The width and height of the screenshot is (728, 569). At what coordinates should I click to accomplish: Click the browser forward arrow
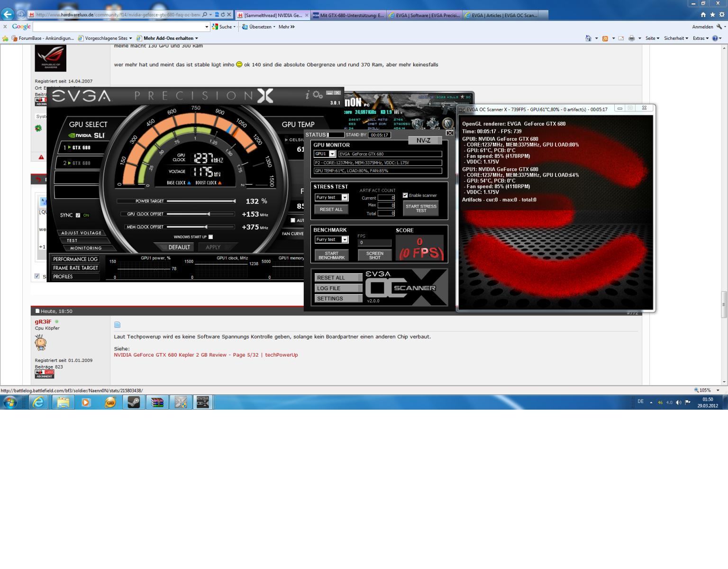[x=21, y=14]
